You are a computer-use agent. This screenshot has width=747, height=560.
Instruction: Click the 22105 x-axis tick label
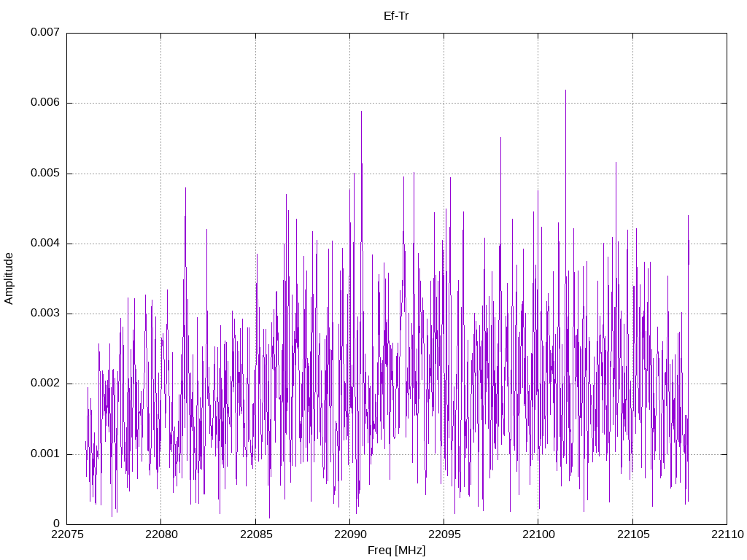tap(632, 534)
